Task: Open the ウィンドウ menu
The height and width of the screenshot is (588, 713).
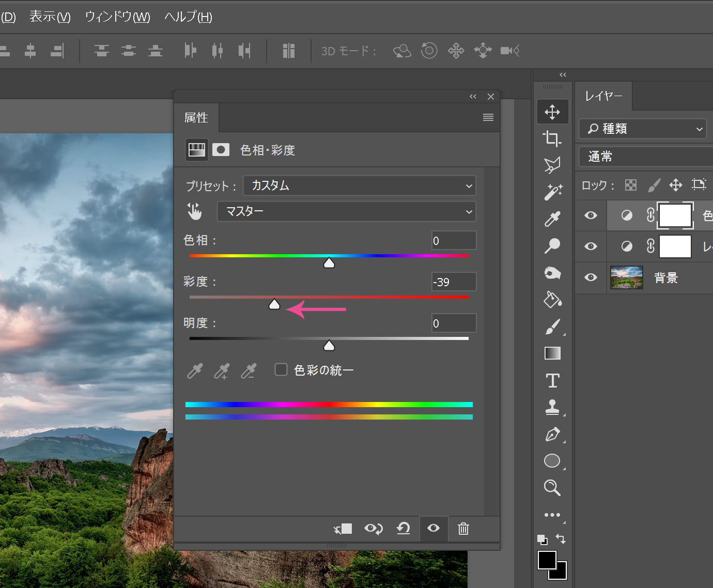Action: [117, 17]
